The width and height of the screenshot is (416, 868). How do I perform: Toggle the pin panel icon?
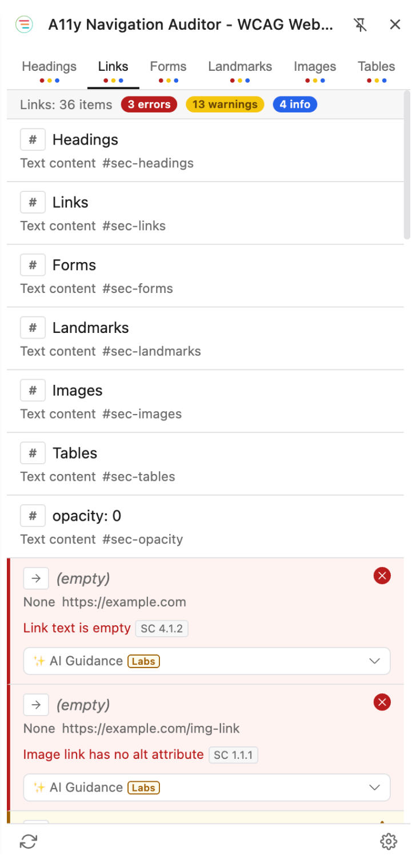point(360,25)
